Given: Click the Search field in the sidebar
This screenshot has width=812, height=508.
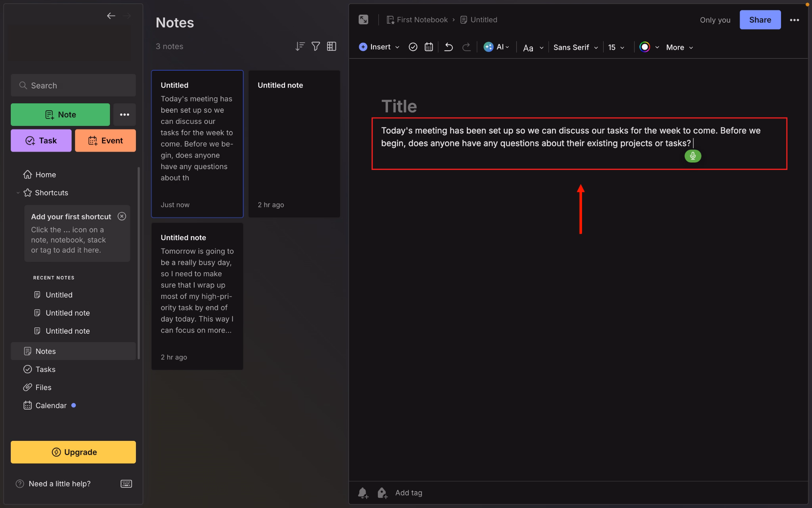Looking at the screenshot, I should 73,85.
